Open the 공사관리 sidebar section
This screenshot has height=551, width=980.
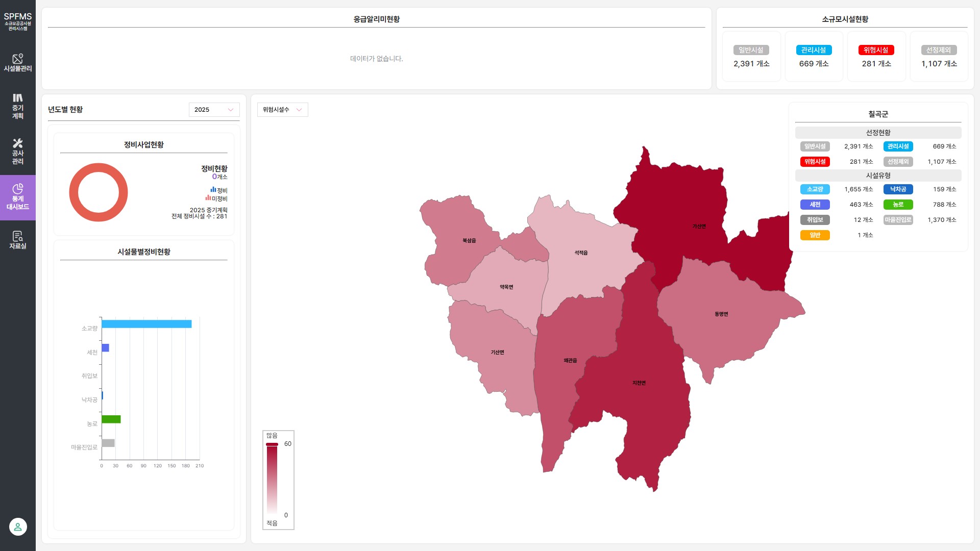click(x=18, y=152)
